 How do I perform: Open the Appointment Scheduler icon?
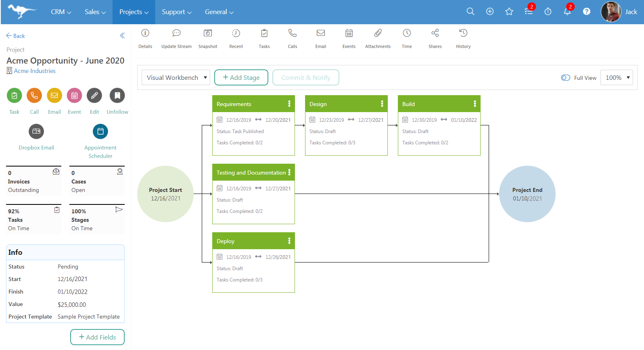100,131
